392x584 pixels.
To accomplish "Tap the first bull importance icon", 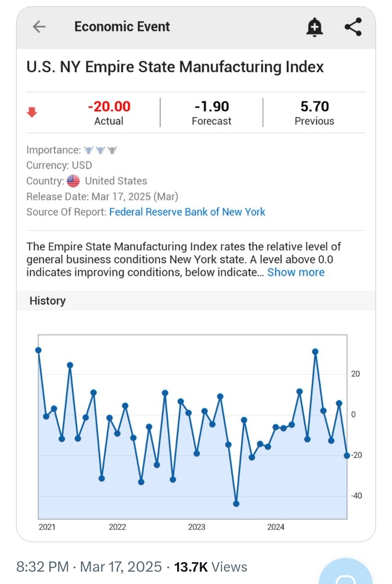I will click(89, 150).
